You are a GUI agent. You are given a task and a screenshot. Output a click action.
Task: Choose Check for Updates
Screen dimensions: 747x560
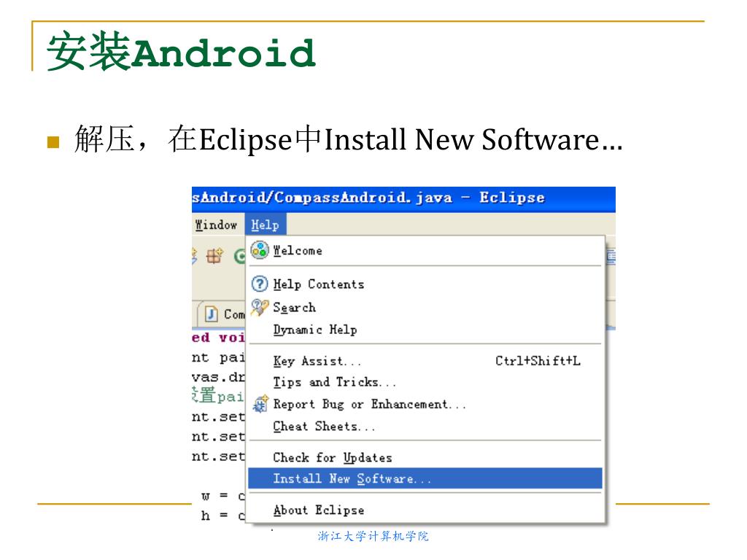point(425,458)
